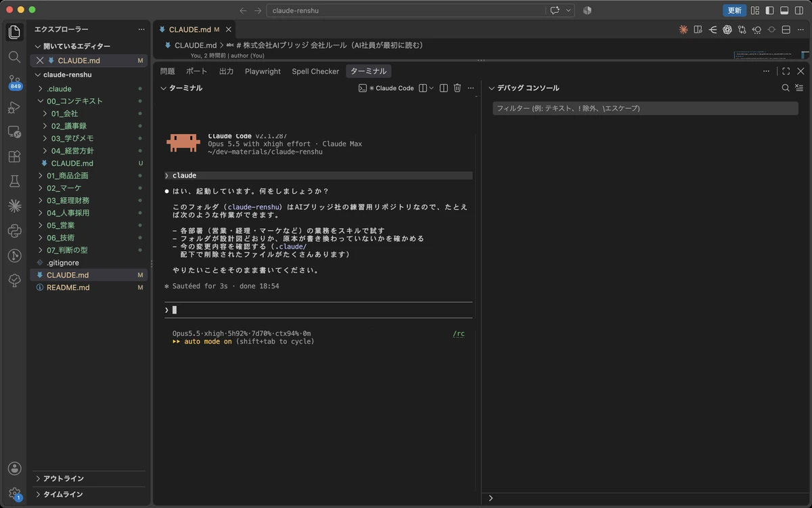Open the Python view in activity bar
This screenshot has height=508, width=812.
click(x=14, y=231)
